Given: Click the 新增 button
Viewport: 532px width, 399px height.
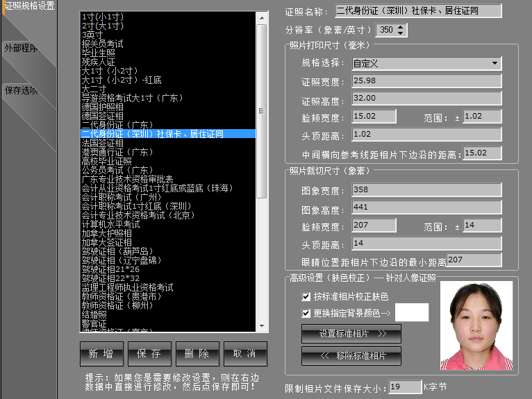Looking at the screenshot, I should (x=101, y=354).
